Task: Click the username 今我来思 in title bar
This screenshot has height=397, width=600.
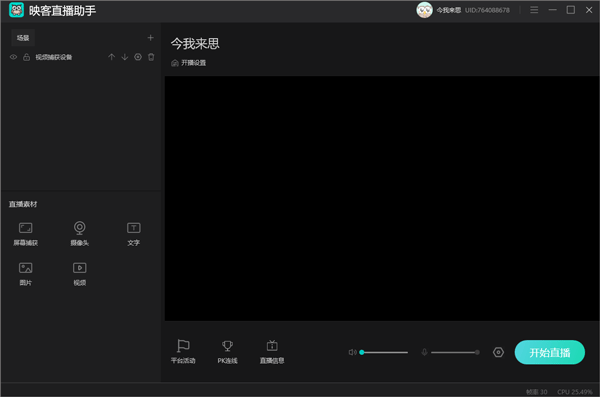Action: 449,10
